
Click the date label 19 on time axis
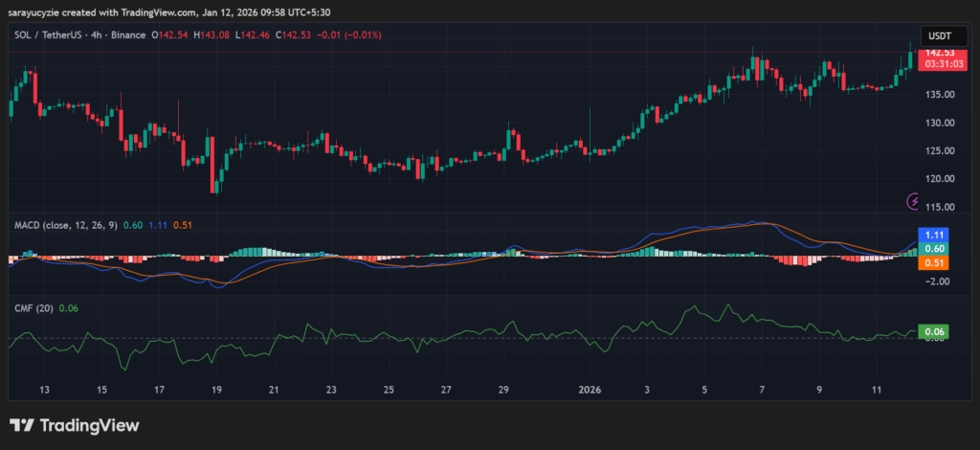(216, 390)
